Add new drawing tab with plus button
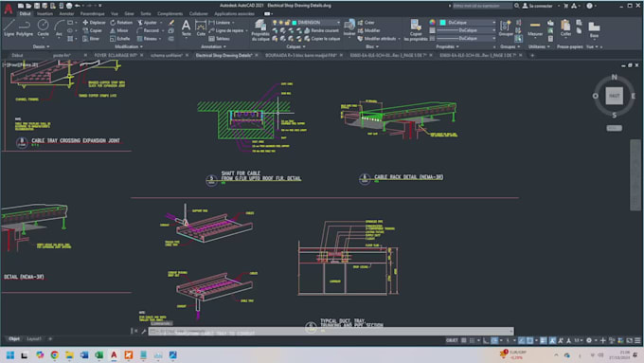The width and height of the screenshot is (644, 363). click(x=532, y=55)
